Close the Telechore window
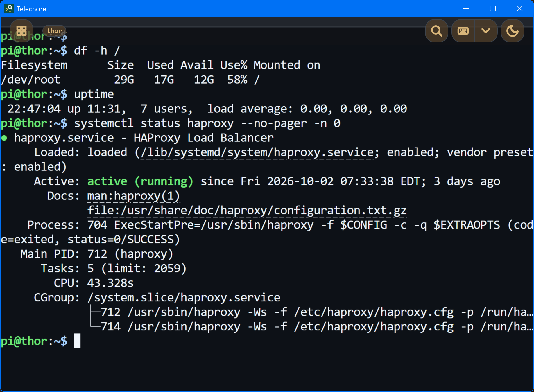Viewport: 534px width, 392px height. click(520, 8)
